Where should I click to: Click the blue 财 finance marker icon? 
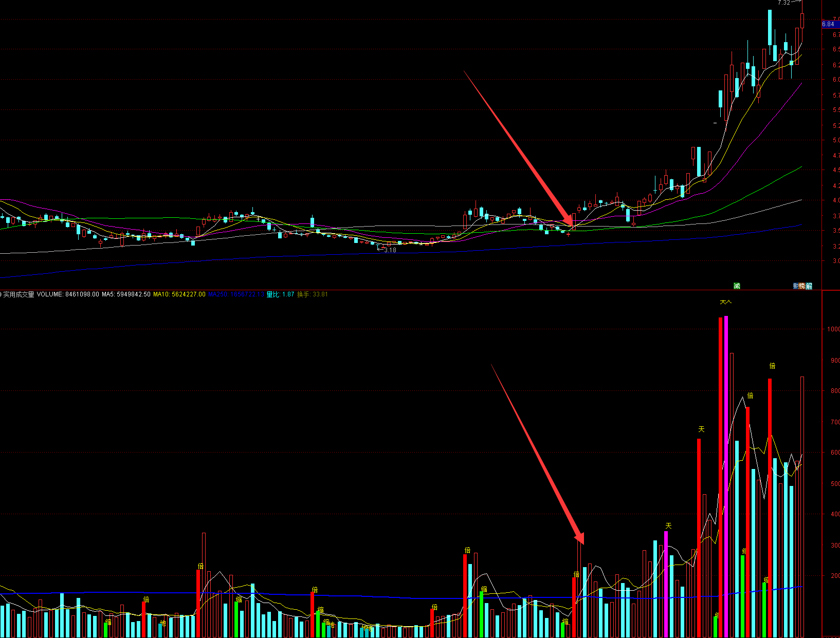(796, 286)
